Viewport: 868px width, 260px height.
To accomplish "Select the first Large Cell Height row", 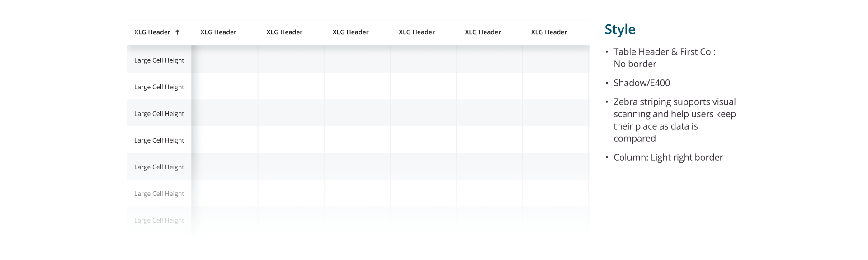I will pyautogui.click(x=159, y=60).
